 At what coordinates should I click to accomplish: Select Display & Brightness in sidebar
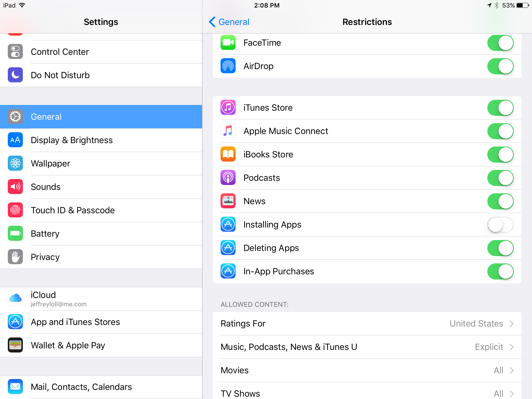72,140
